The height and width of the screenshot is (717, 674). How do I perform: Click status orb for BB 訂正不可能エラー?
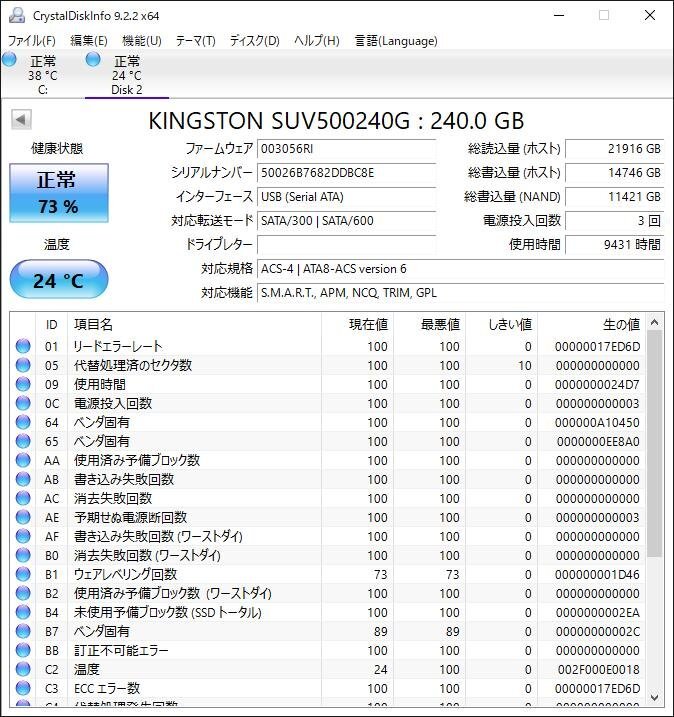tap(23, 650)
